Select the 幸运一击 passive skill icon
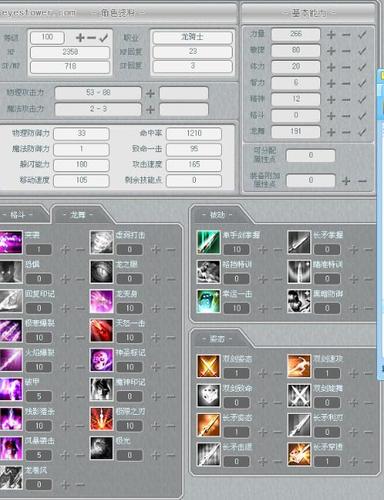Viewport: 384px width, 500px height. [208, 301]
